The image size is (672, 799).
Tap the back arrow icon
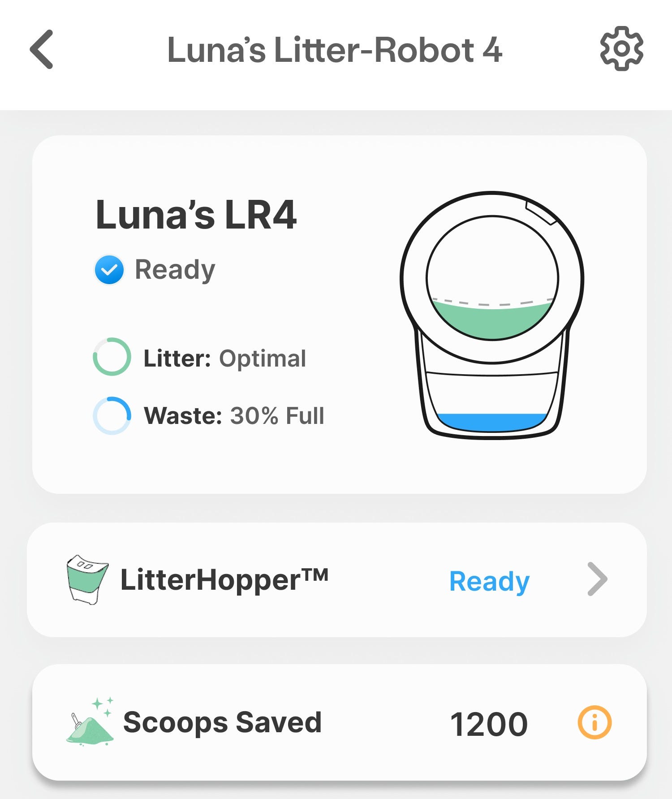[42, 49]
